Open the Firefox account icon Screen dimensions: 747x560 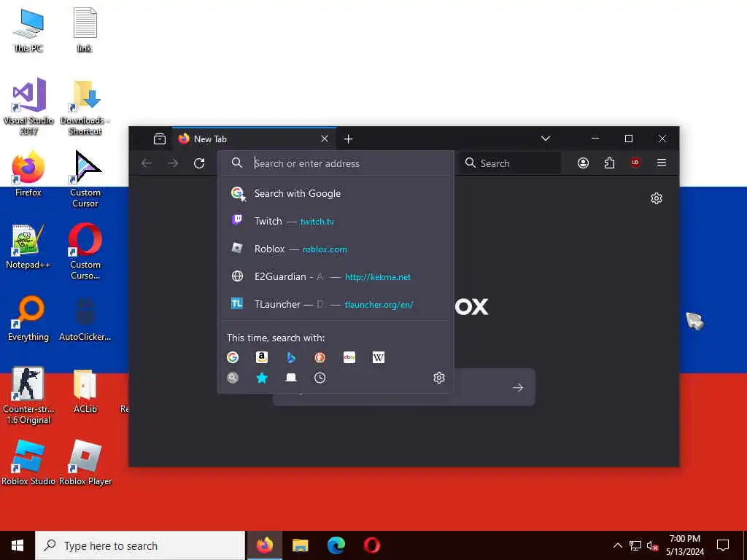click(583, 163)
